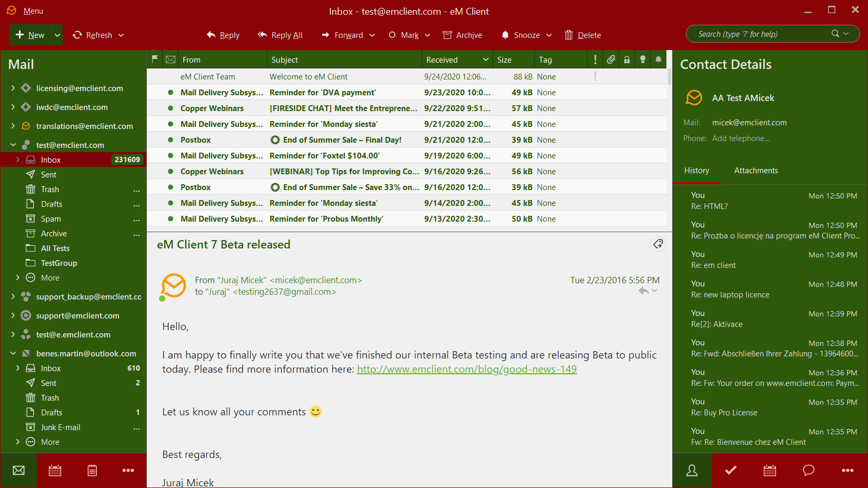The height and width of the screenshot is (488, 868).
Task: Click the Reply All button
Action: [280, 35]
